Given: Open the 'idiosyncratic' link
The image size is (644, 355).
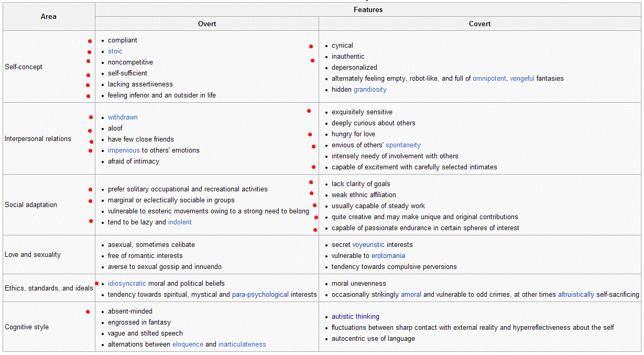Looking at the screenshot, I should [127, 284].
